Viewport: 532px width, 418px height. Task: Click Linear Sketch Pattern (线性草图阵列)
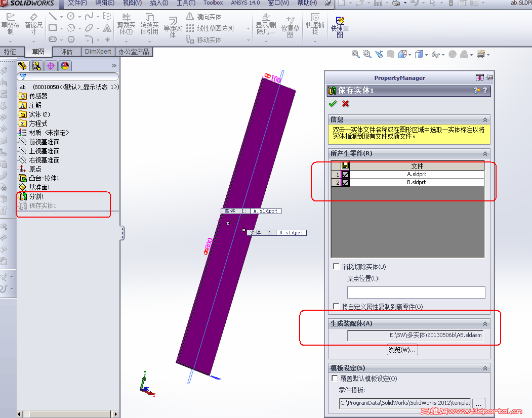click(x=210, y=28)
